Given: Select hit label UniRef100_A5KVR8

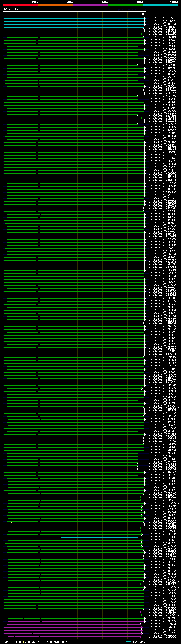Looking at the screenshot, I should pos(162,49).
